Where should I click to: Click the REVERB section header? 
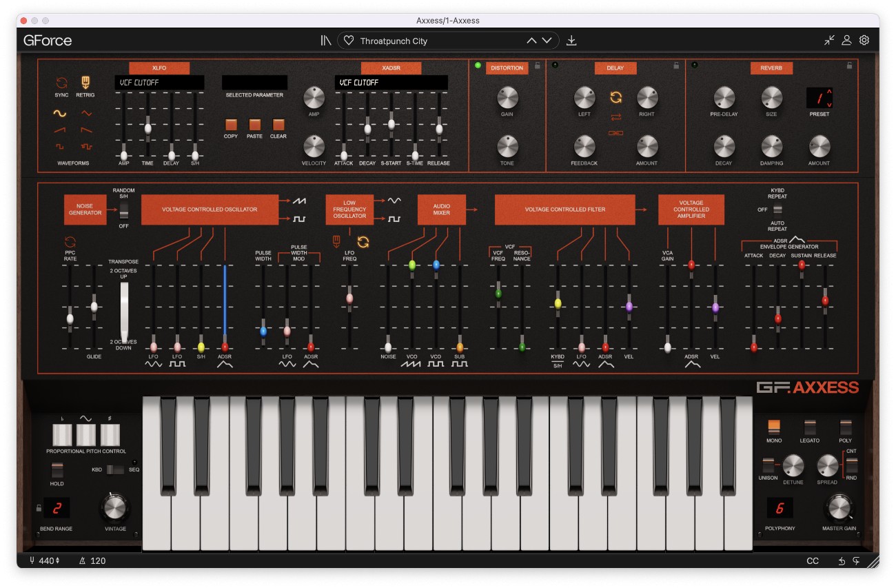tap(771, 68)
